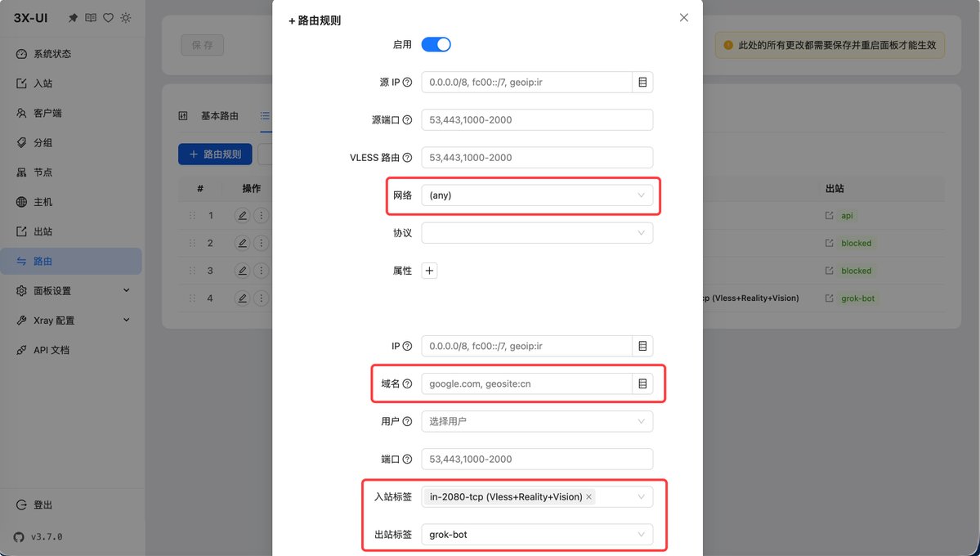The height and width of the screenshot is (556, 980).
Task: Go to 出站 page in sidebar
Action: 71,231
